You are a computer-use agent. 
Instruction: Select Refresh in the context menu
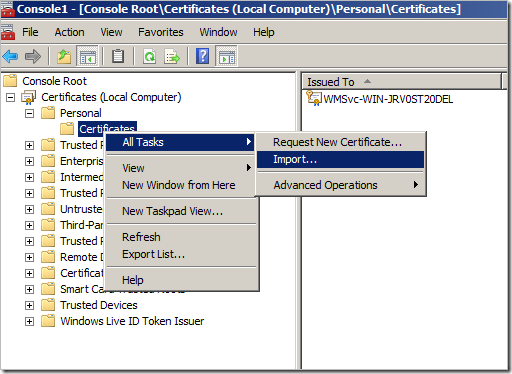181,237
